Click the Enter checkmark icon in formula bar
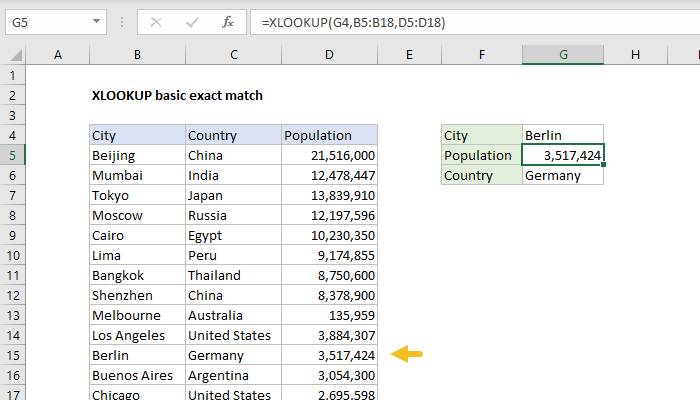This screenshot has height=400, width=700. 191,21
